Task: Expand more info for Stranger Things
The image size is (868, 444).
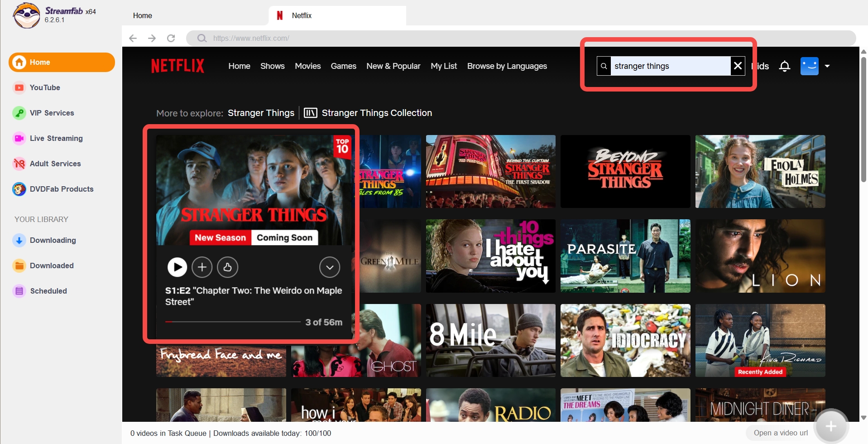Action: tap(329, 267)
